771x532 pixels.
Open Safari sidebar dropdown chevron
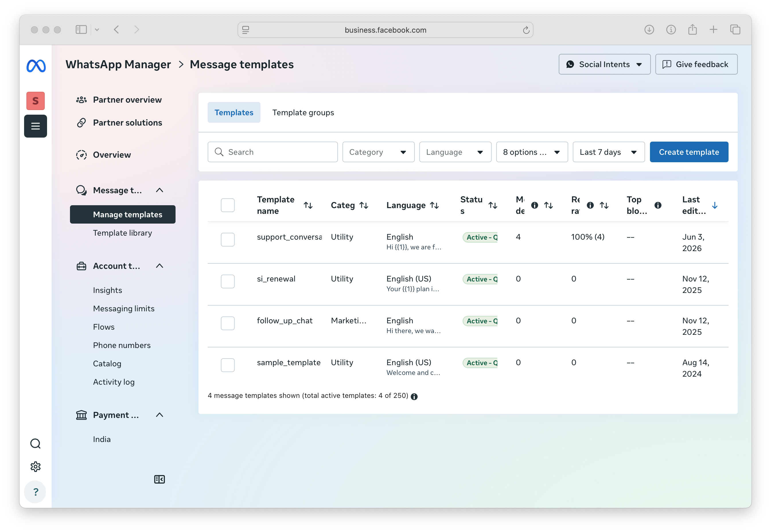[x=97, y=30]
